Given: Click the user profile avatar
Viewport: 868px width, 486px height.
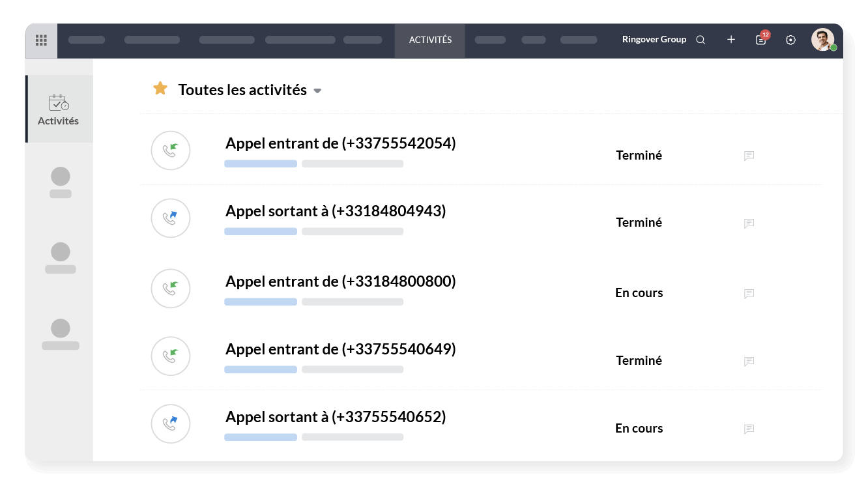Looking at the screenshot, I should pyautogui.click(x=822, y=40).
